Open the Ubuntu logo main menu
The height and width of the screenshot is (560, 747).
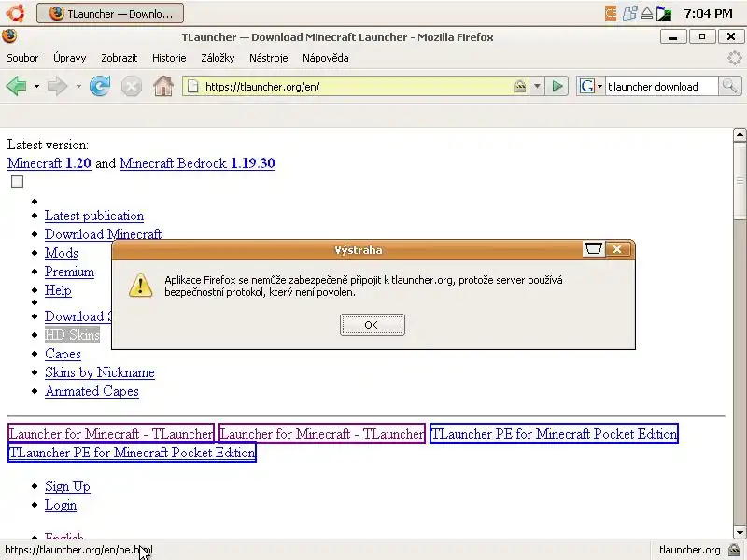tap(15, 13)
